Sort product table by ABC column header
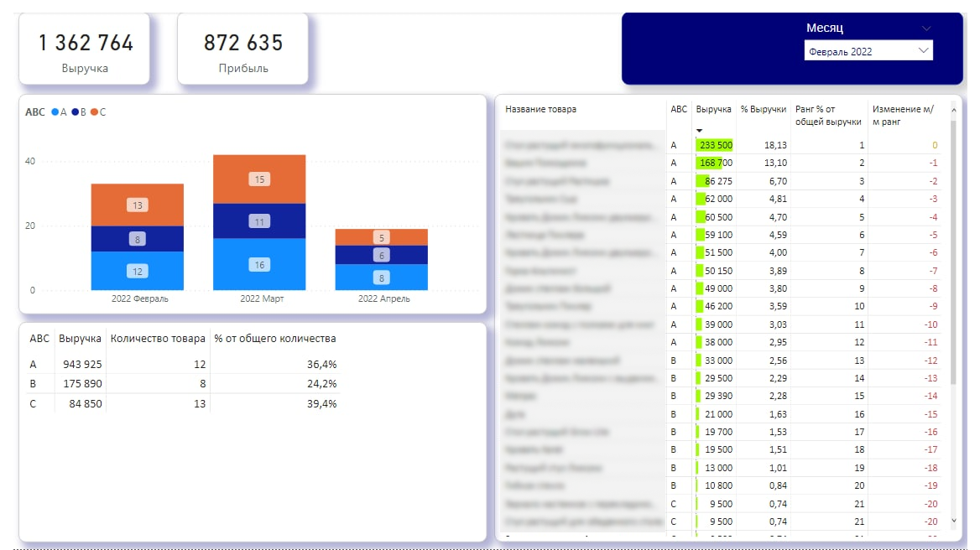Image resolution: width=980 pixels, height=550 pixels. 679,109
